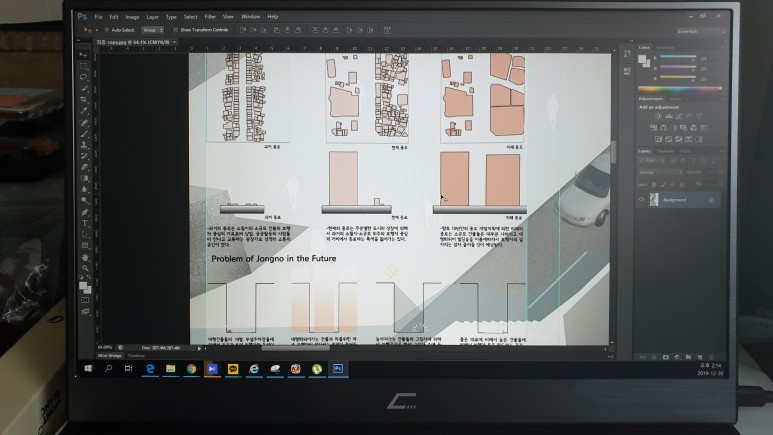The height and width of the screenshot is (435, 773).
Task: Enable Show Transform Controls checkbox
Action: [x=175, y=30]
